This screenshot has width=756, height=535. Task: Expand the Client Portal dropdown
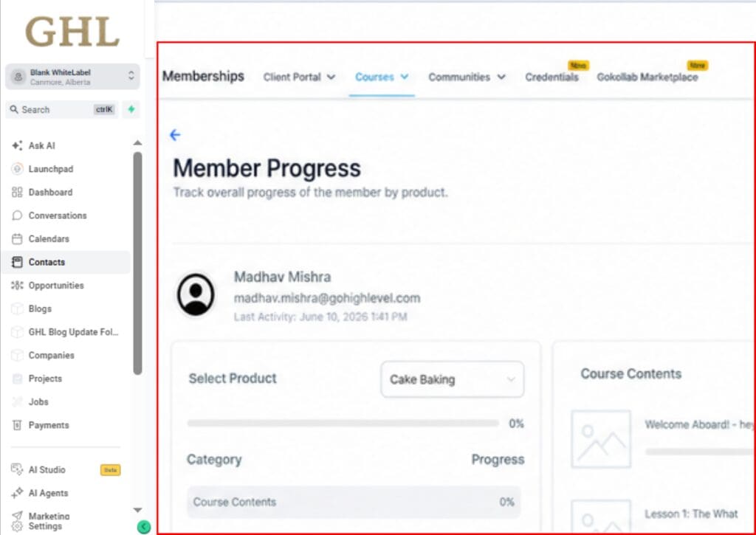pos(299,77)
